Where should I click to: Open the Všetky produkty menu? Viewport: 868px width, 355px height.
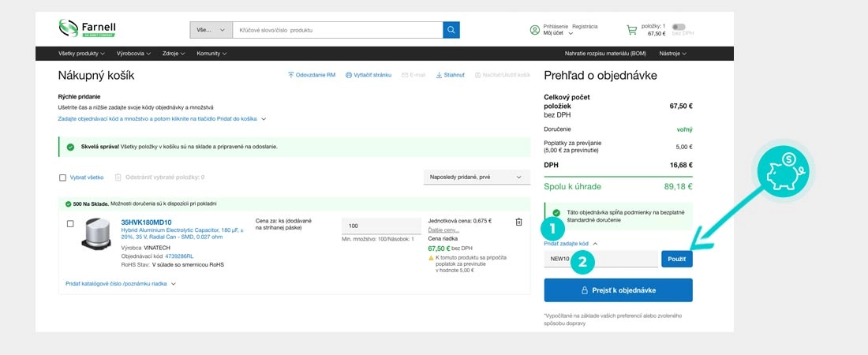click(81, 54)
